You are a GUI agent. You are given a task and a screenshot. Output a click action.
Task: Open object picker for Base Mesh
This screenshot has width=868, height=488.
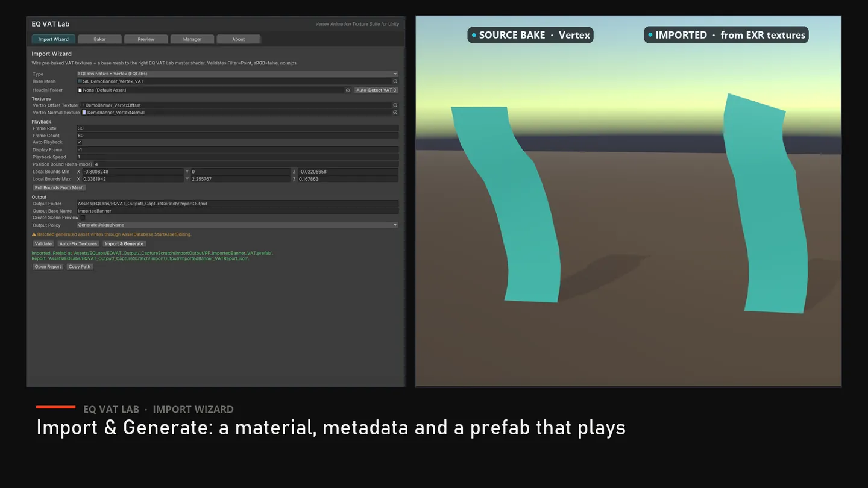(x=395, y=81)
